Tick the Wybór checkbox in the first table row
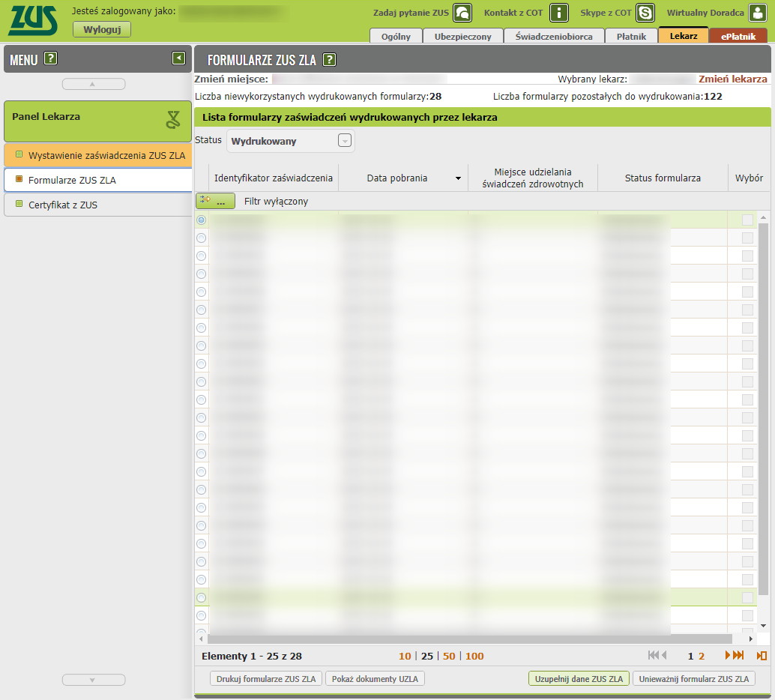 (747, 220)
